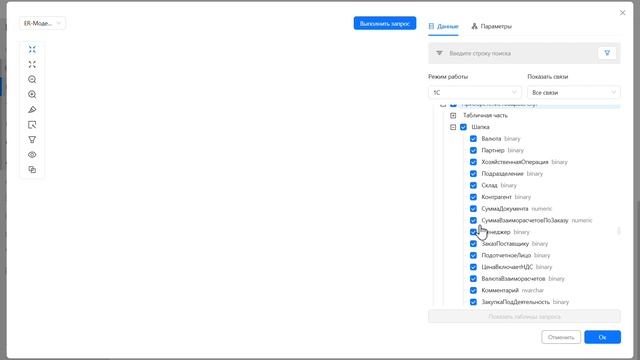Activate the area selection tool icon
The height and width of the screenshot is (360, 640).
point(32,124)
